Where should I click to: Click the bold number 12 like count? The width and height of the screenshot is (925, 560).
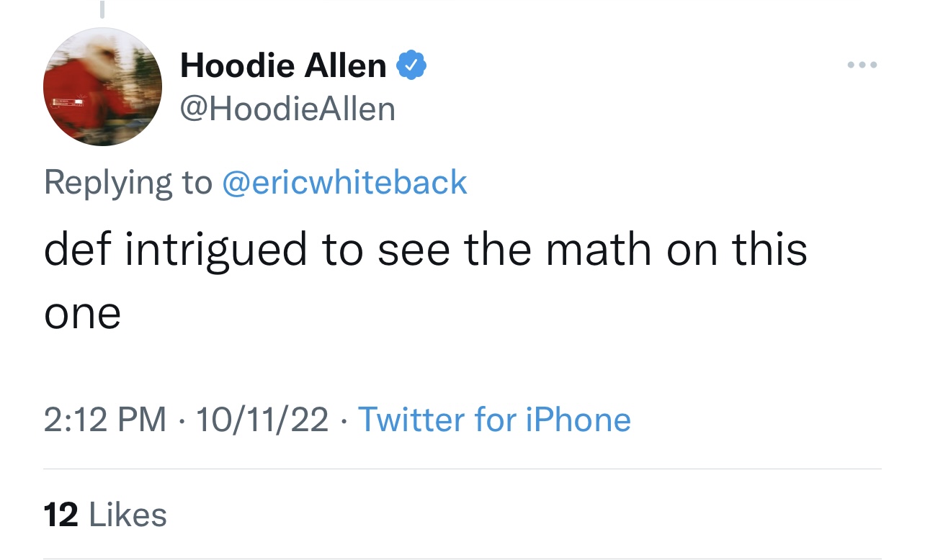pos(61,515)
